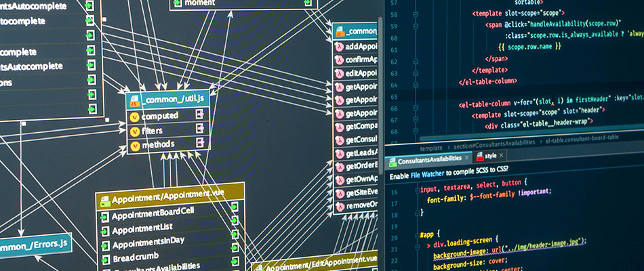Click the red icon beside removeOr method
The image size is (644, 271).
339,205
